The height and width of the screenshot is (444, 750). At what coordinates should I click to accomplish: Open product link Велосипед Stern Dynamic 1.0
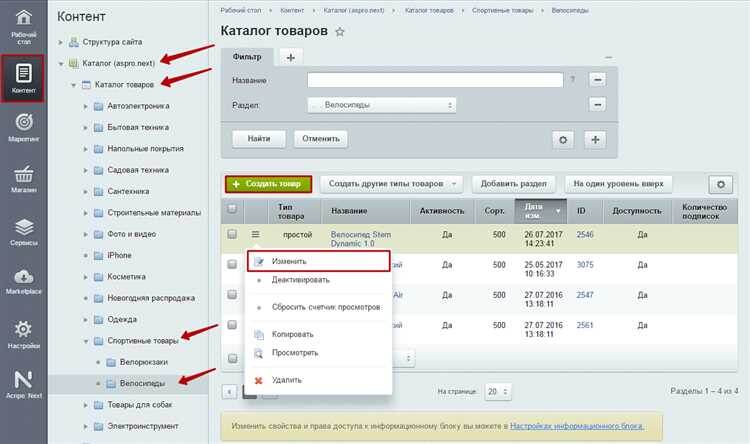pyautogui.click(x=361, y=239)
